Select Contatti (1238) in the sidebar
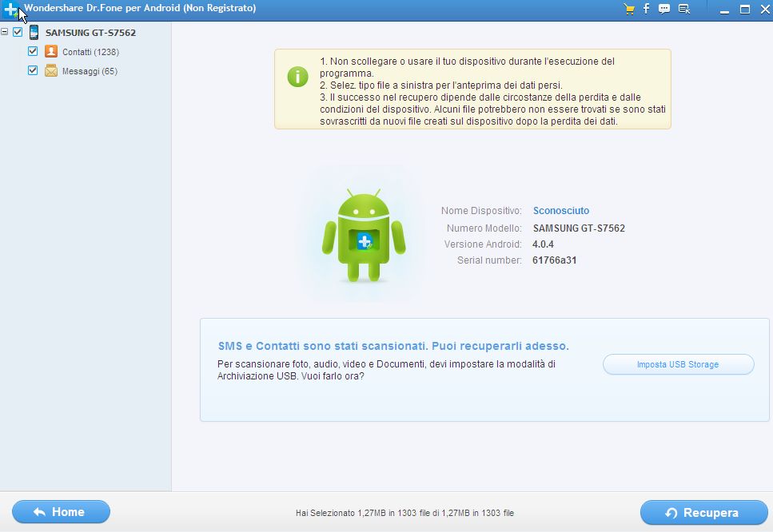 click(90, 52)
